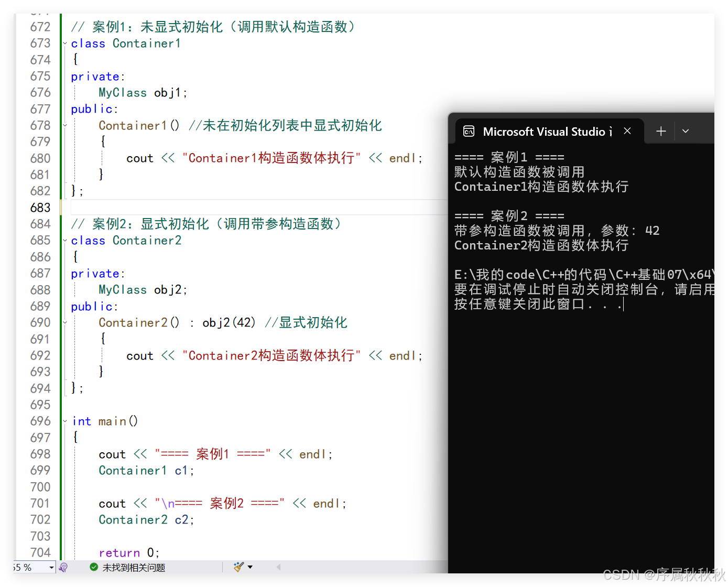728x587 pixels.
Task: Click the horizontal scrollbar left arrow
Action: pyautogui.click(x=278, y=567)
